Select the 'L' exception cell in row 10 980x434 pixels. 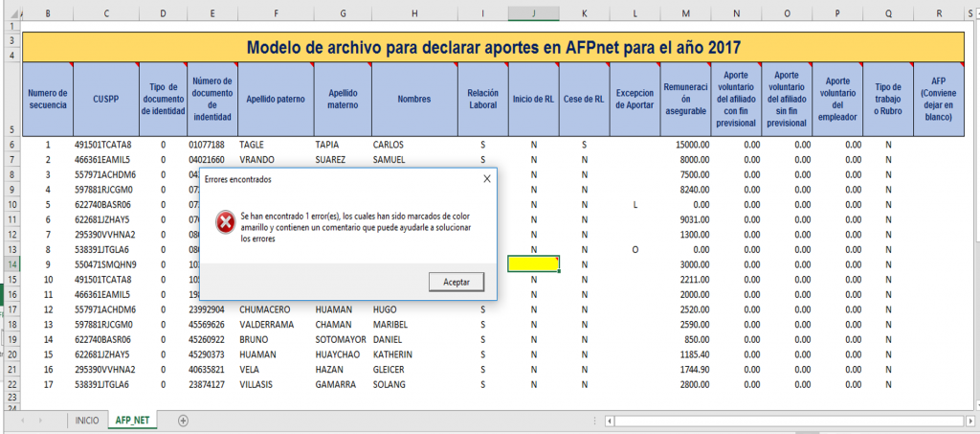point(635,204)
